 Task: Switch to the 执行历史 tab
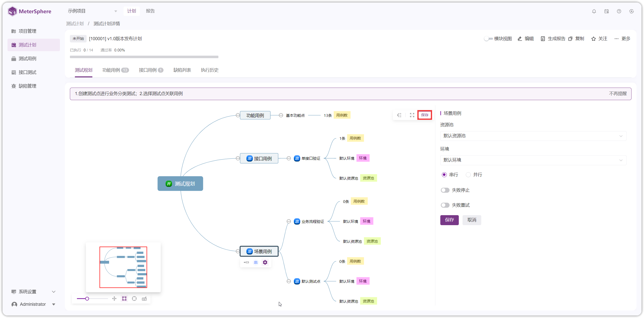[209, 70]
